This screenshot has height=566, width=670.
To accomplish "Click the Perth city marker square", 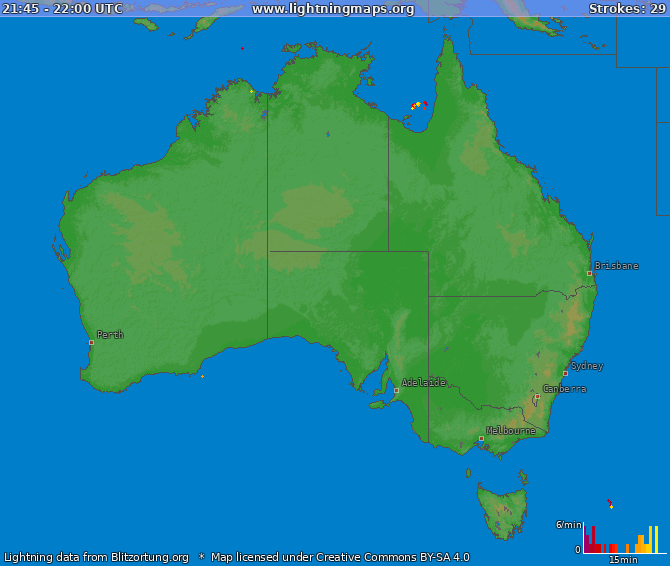I will (91, 342).
